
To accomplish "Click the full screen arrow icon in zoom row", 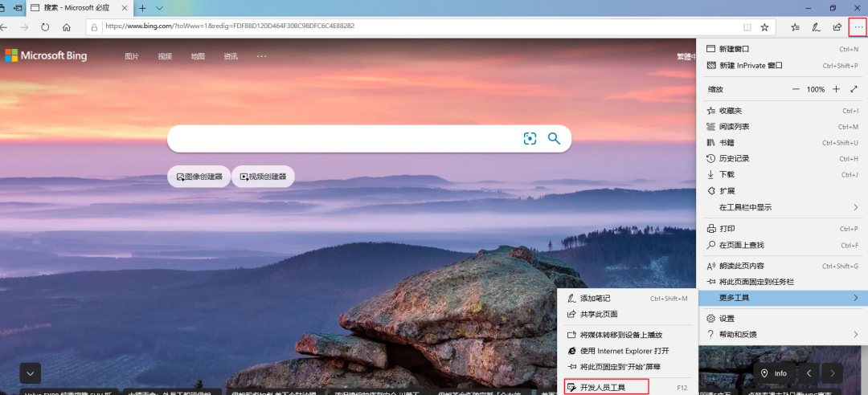I will [854, 89].
